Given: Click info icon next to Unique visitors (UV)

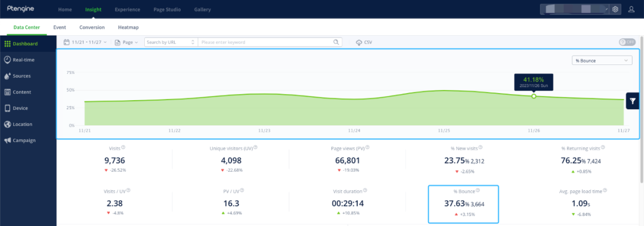Looking at the screenshot, I should point(255,147).
